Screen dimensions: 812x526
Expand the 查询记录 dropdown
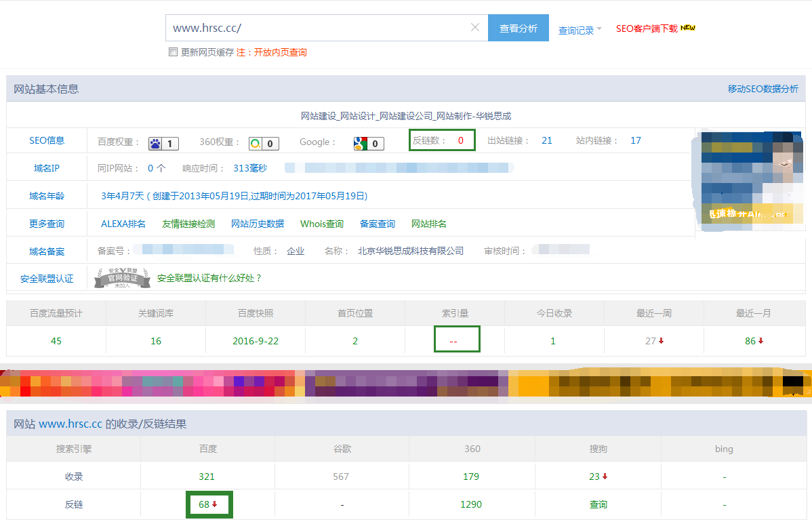tap(580, 30)
